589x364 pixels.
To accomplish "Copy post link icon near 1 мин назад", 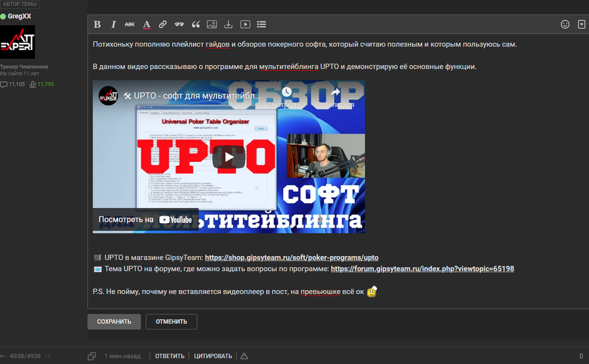I will tap(92, 356).
